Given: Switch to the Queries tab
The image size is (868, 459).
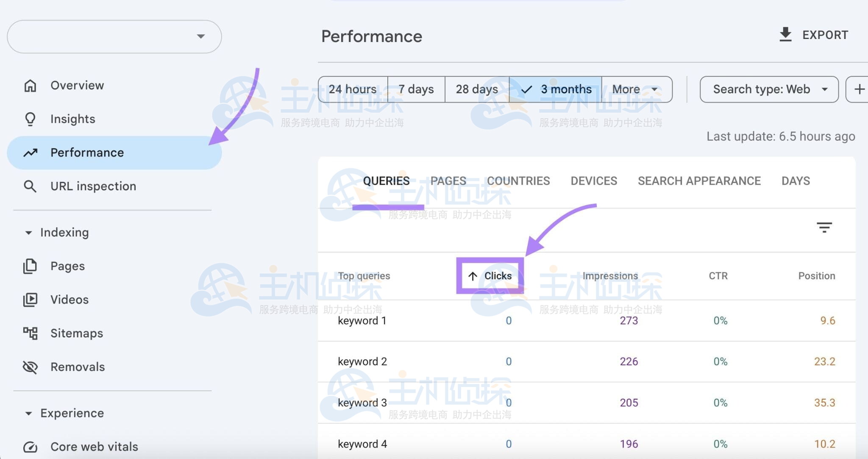Looking at the screenshot, I should click(386, 181).
